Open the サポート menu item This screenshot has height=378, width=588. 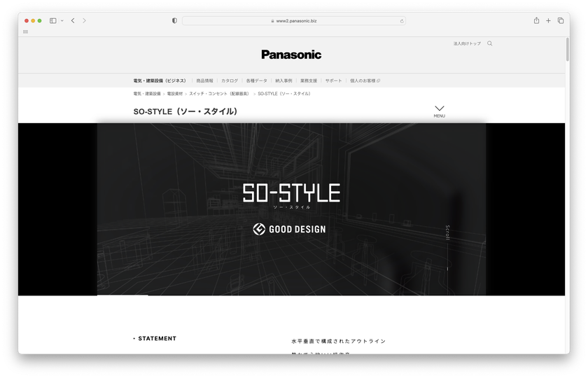click(x=333, y=80)
